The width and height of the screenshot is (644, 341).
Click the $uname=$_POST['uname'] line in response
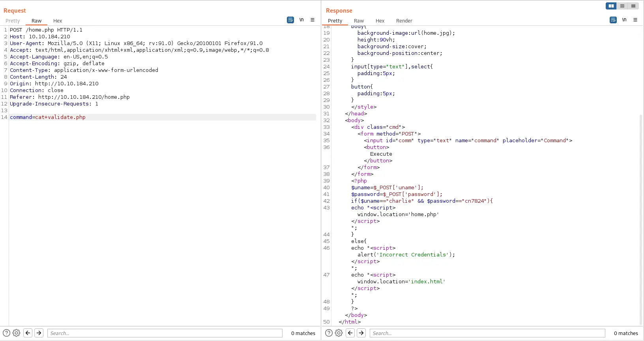tap(387, 188)
